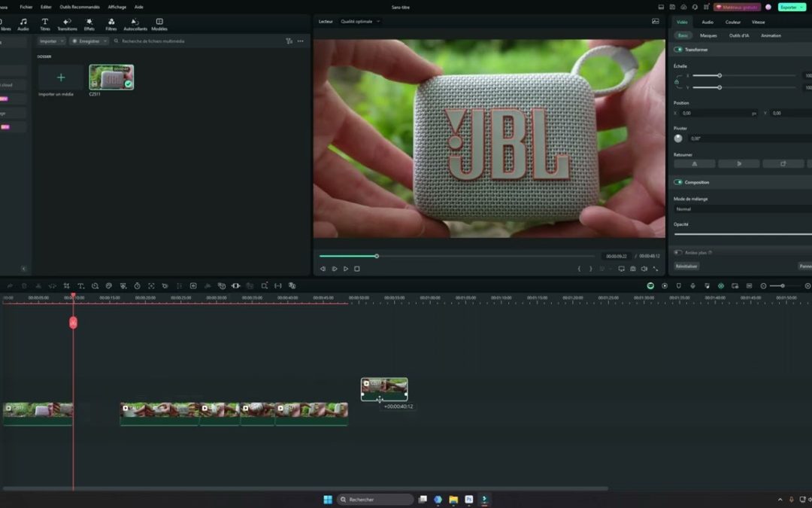Switch to the Vitesse tab
812x508 pixels.
(x=758, y=23)
